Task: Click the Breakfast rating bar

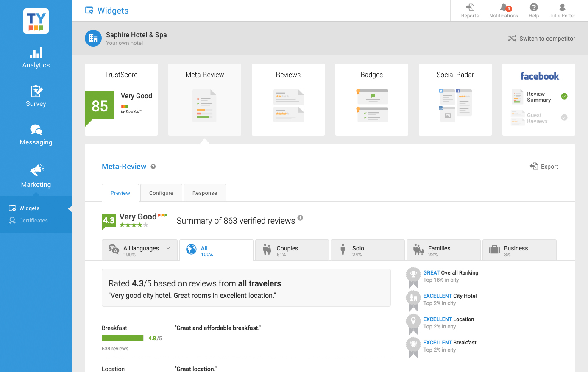Action: [x=123, y=338]
